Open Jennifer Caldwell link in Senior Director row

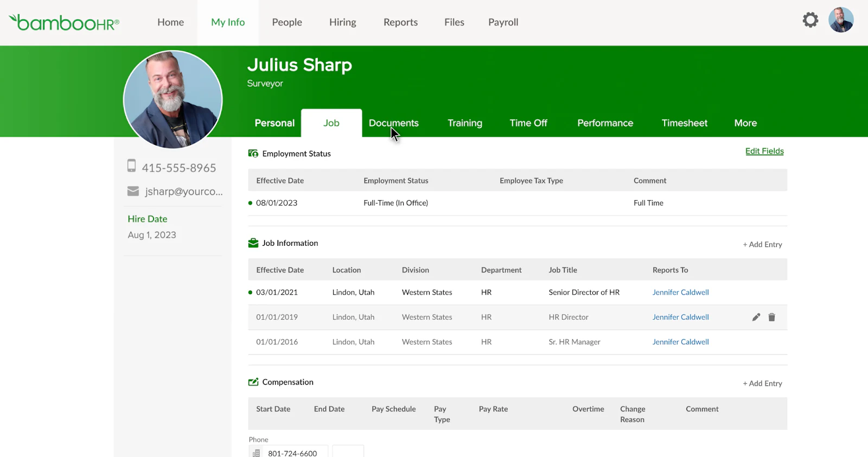click(680, 293)
